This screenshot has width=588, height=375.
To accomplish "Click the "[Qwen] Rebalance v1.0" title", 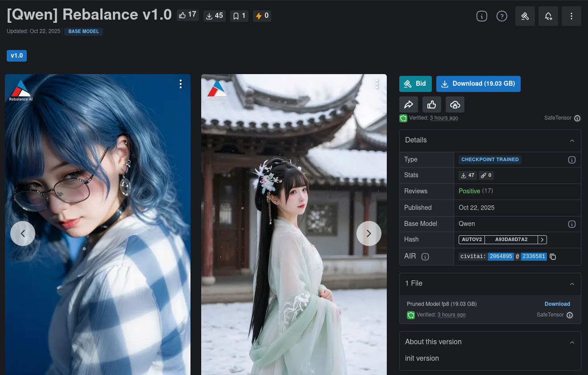I will click(89, 15).
